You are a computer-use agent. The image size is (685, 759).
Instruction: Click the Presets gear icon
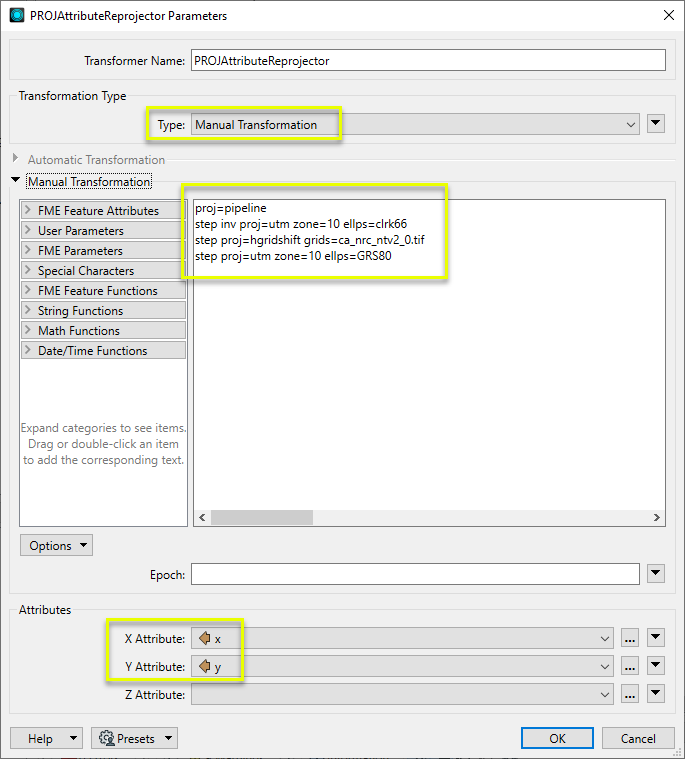click(107, 738)
